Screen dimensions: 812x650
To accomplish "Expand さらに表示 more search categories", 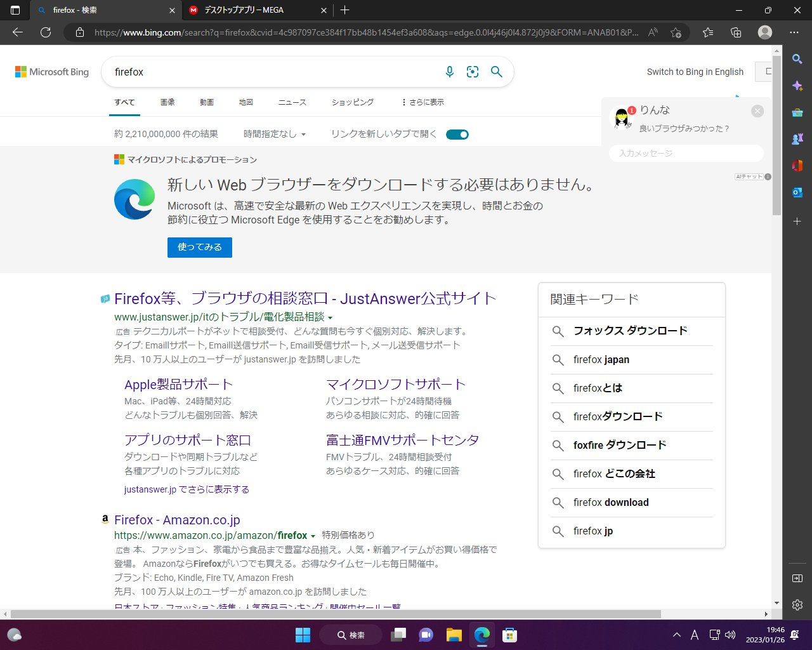I will pyautogui.click(x=422, y=102).
